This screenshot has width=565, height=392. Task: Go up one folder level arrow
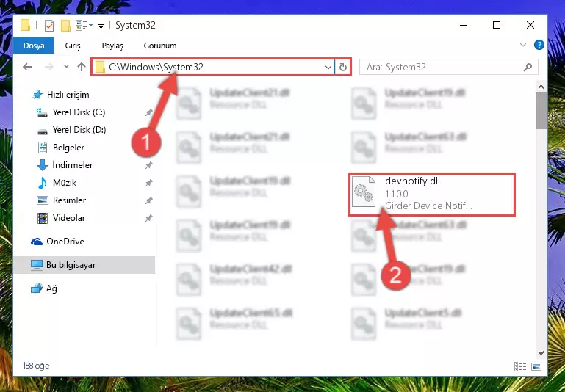tap(82, 67)
